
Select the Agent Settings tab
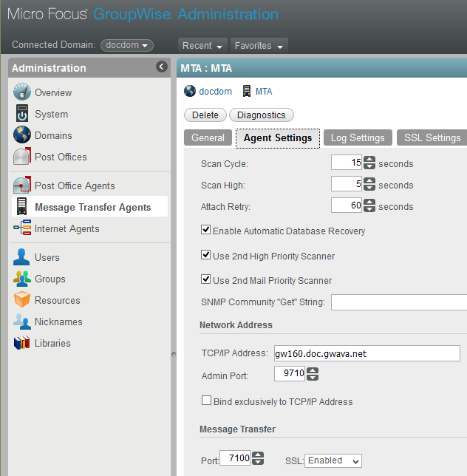pos(278,138)
